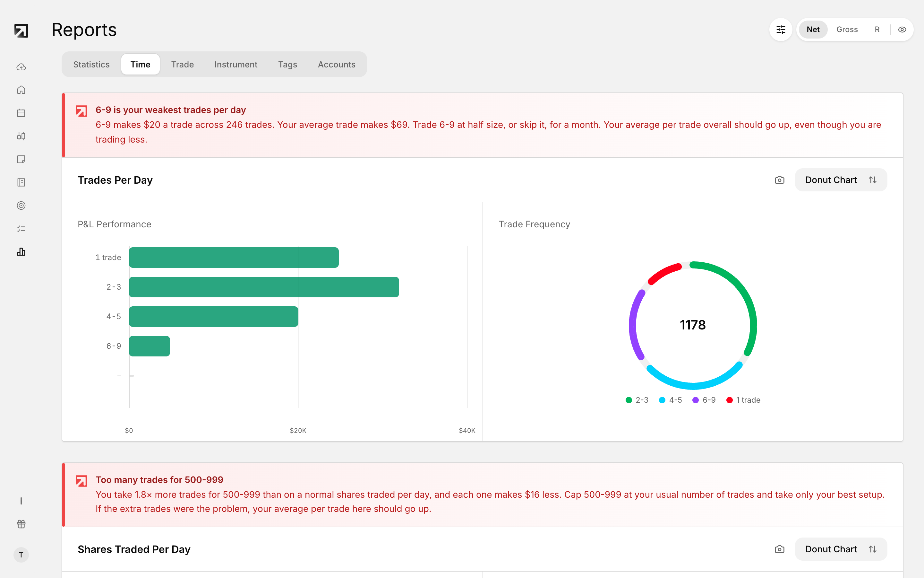Click the 1 trade P&L bar
Screen dimensions: 924x578
234,257
